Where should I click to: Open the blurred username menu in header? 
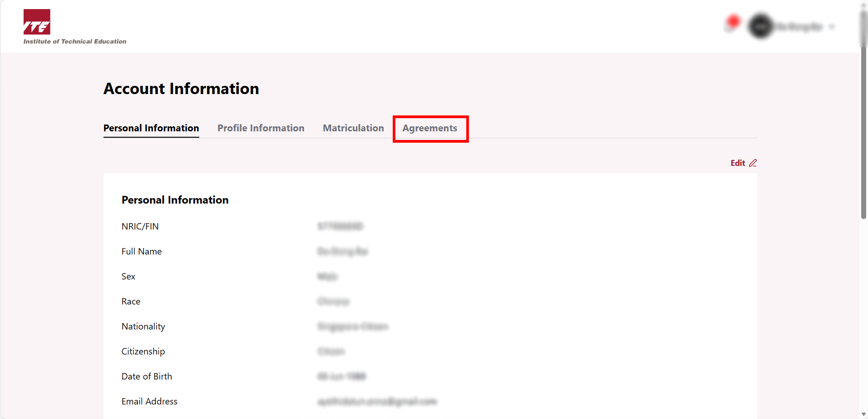tap(799, 27)
